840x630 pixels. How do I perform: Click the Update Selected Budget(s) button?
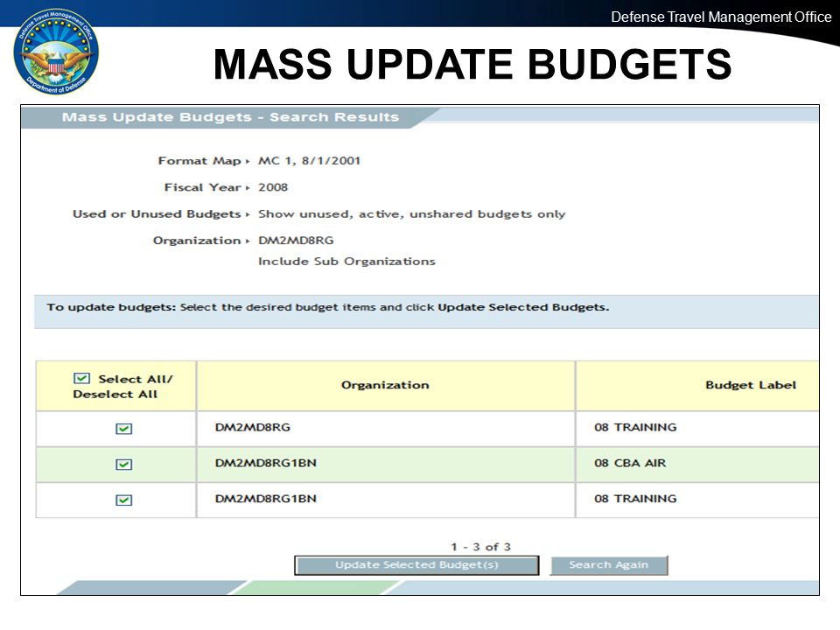click(416, 565)
